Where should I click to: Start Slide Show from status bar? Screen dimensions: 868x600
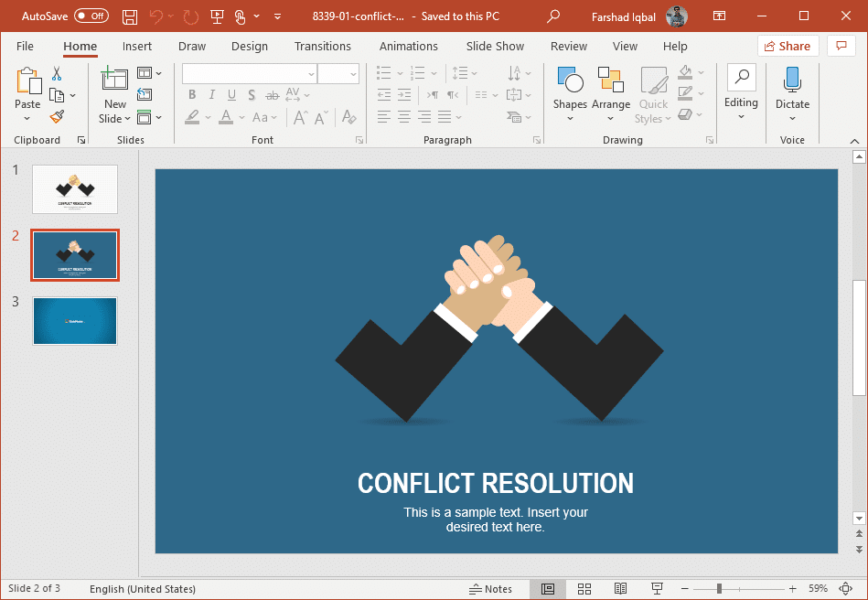pos(657,588)
